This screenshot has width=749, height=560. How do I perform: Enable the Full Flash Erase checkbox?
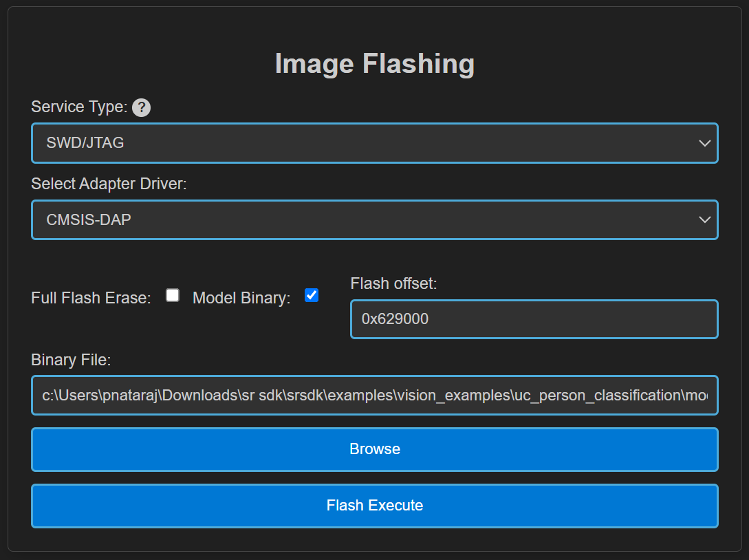(173, 295)
